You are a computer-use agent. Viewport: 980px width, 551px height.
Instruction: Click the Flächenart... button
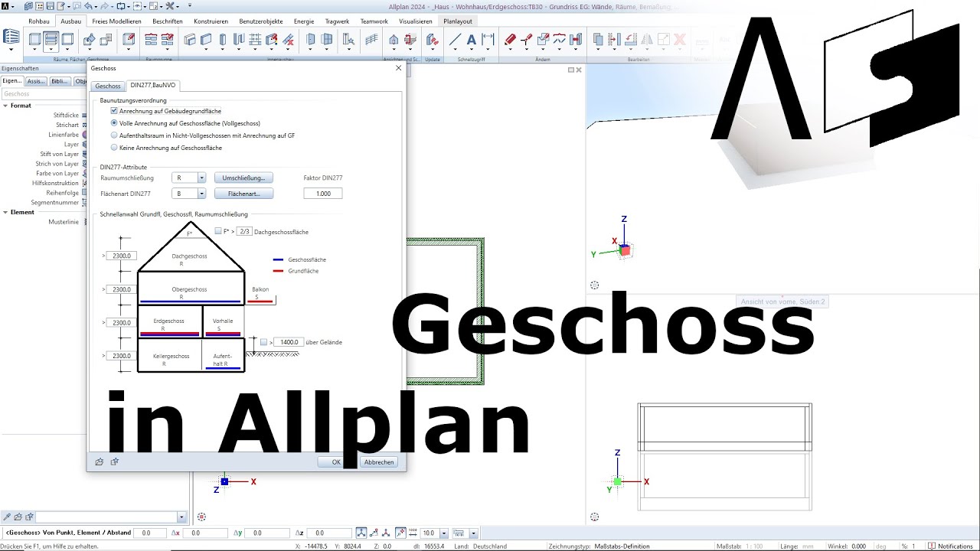(243, 194)
